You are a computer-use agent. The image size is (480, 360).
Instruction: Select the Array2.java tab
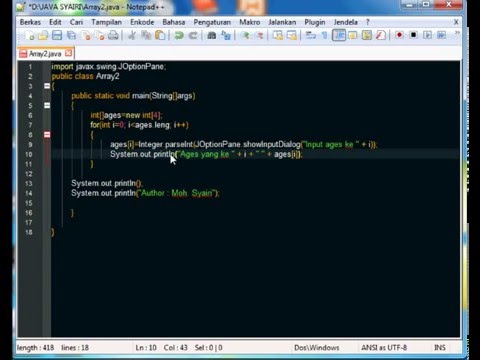(45, 54)
